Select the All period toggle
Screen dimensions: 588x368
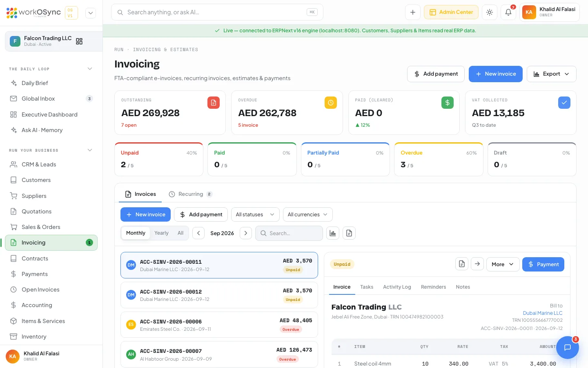[180, 233]
